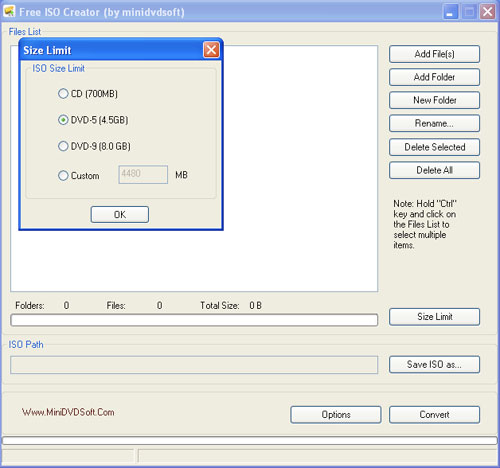Viewport: 500px width, 468px height.
Task: Click the Note: Hold "Ctrl" hint text
Action: (425, 224)
